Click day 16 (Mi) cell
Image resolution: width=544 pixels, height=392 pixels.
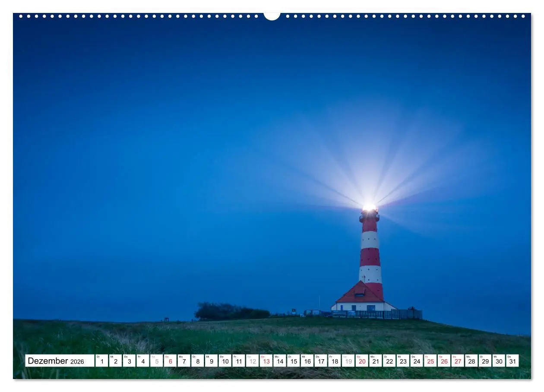click(307, 361)
